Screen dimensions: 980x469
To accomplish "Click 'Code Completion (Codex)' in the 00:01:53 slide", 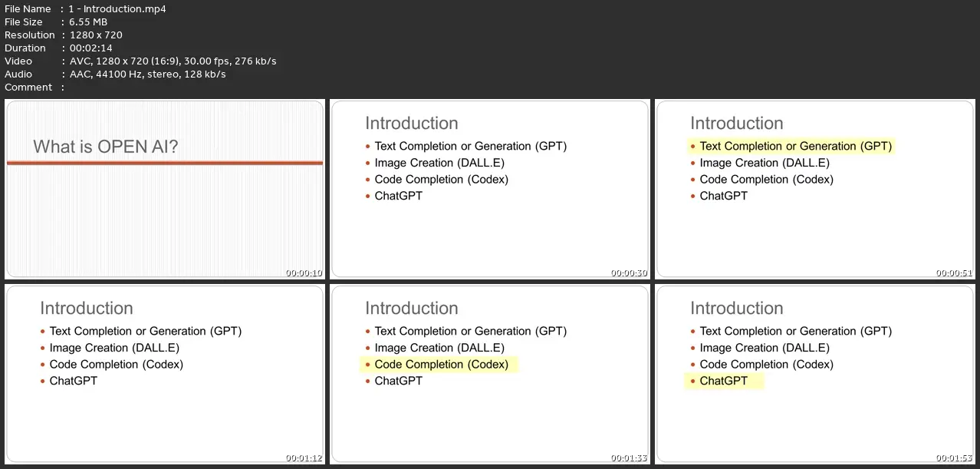I will pyautogui.click(x=767, y=365).
